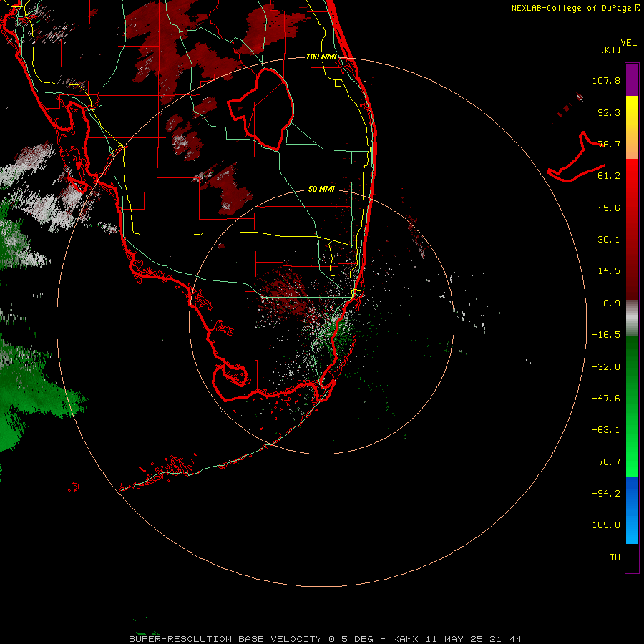Click the bright red segment of the color bar
The width and height of the screenshot is (644, 644).
tap(632, 177)
